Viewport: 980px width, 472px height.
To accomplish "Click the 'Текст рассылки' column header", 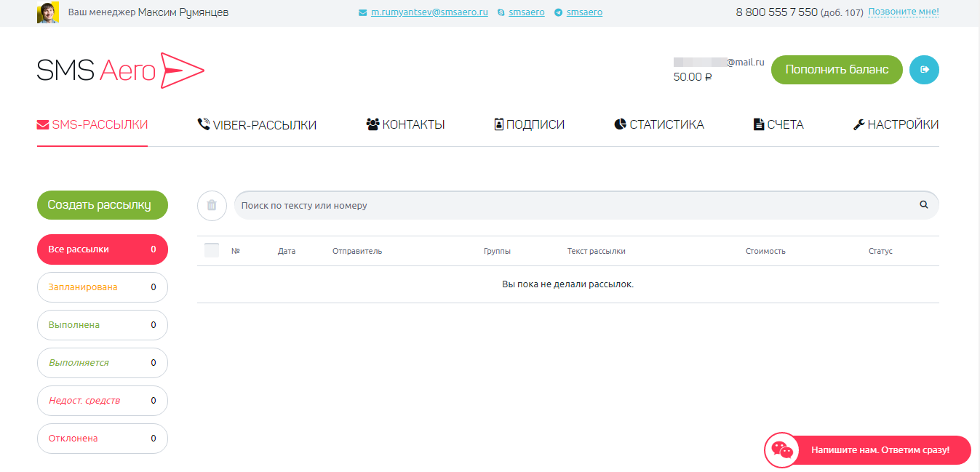I will [597, 251].
